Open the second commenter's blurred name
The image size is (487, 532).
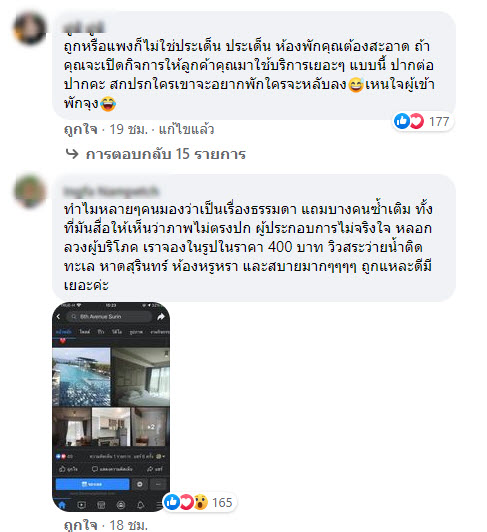tap(111, 191)
